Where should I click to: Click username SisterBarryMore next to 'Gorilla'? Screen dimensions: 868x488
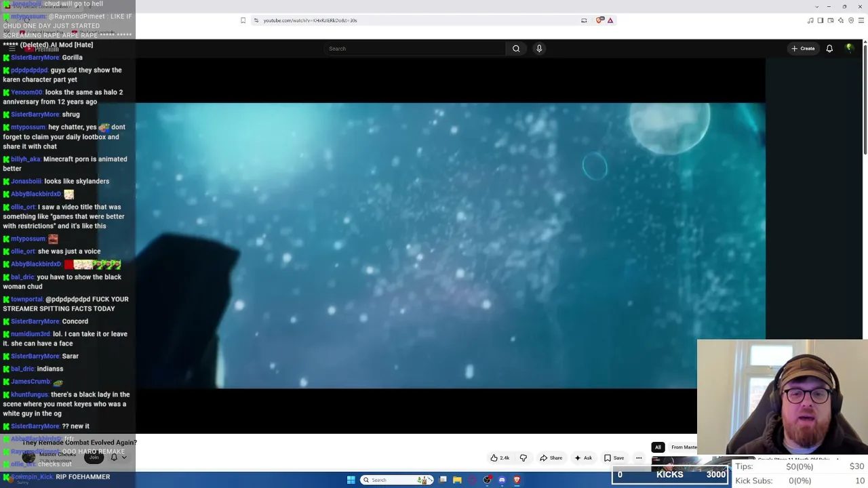[x=35, y=58]
